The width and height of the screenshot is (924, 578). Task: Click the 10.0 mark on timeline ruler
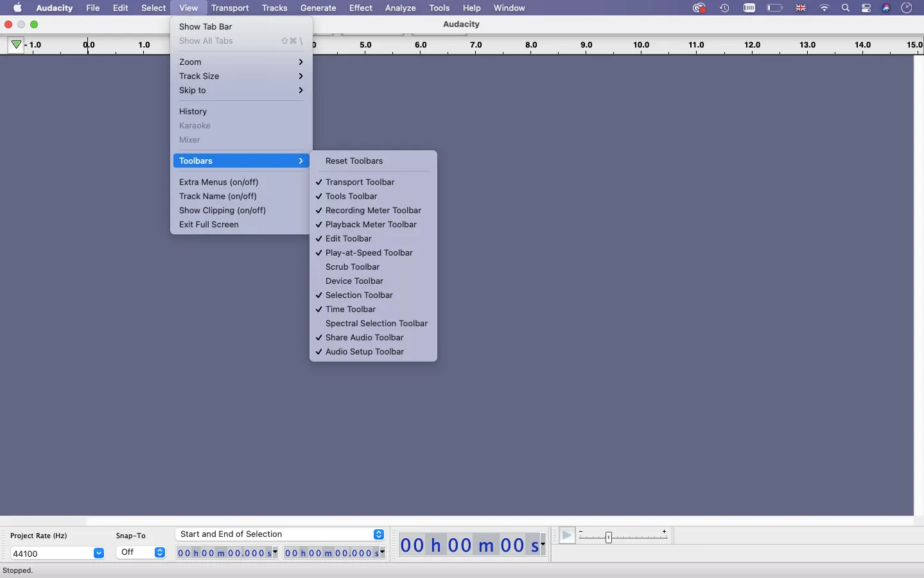[641, 46]
